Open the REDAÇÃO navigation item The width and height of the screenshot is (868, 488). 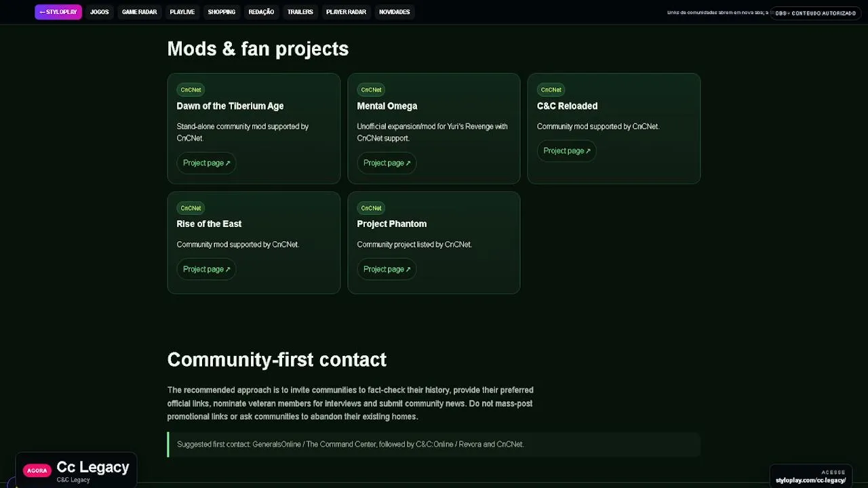pos(261,12)
